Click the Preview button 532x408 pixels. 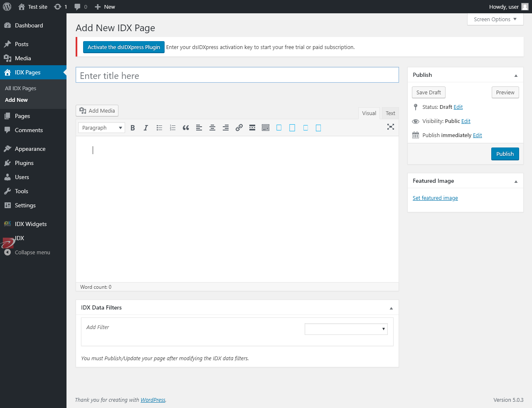tap(505, 92)
